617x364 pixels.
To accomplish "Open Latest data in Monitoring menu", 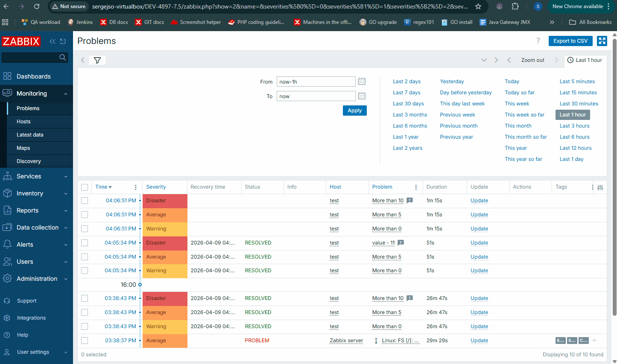I will [x=30, y=135].
